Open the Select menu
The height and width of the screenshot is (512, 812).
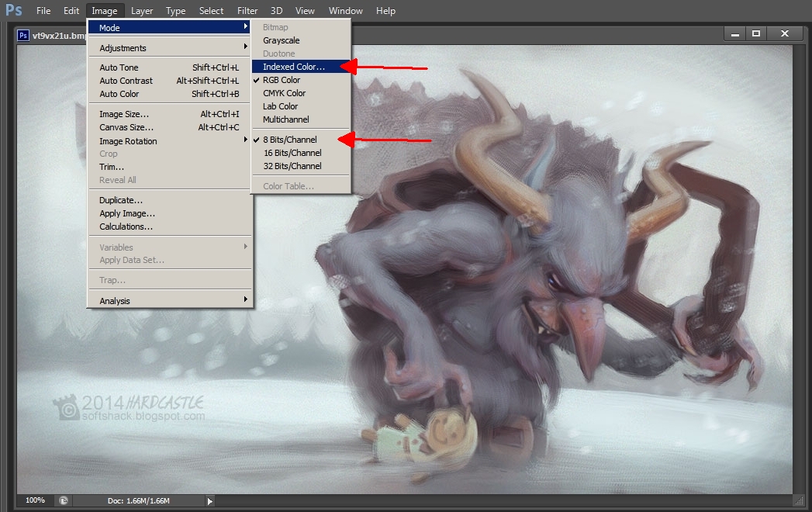coord(211,10)
